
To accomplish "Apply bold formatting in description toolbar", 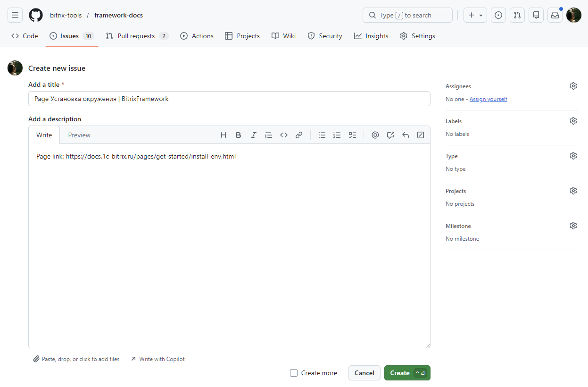I will coord(239,135).
